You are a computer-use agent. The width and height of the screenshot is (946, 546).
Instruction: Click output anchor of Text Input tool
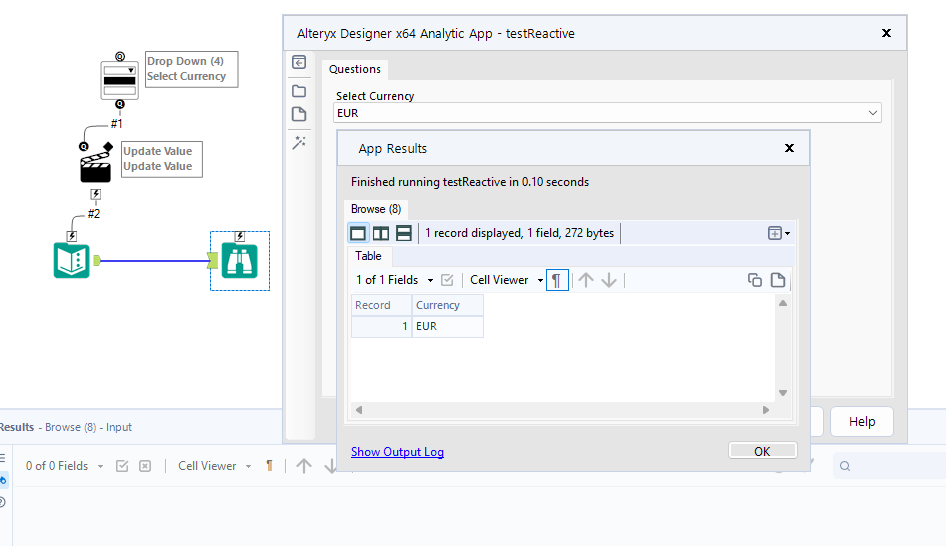point(97,261)
